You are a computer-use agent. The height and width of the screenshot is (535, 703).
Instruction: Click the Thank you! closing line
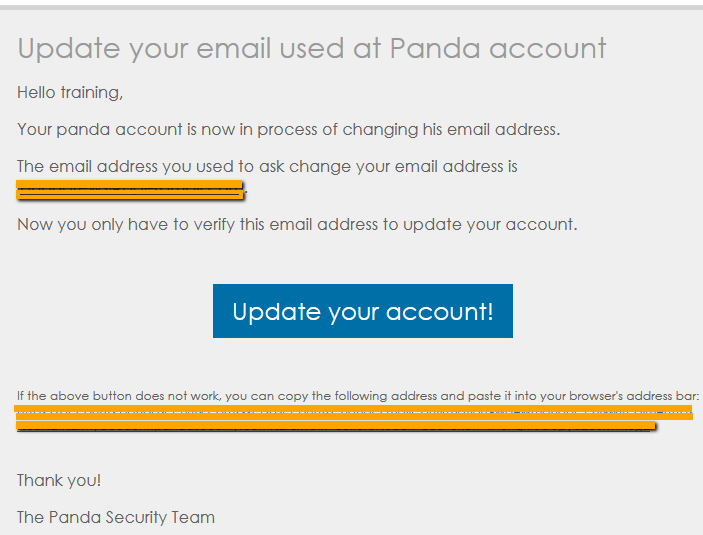click(59, 480)
